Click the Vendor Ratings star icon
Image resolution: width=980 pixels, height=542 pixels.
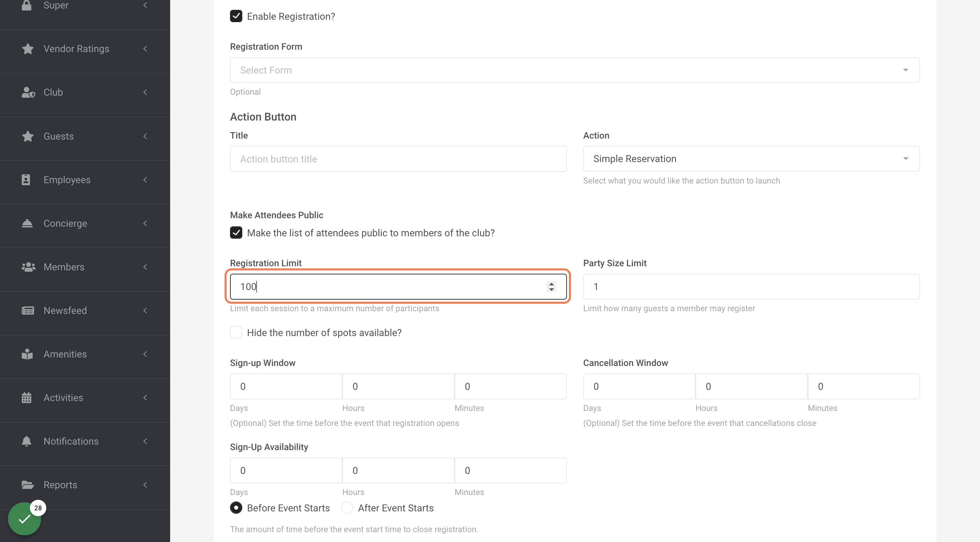[28, 49]
